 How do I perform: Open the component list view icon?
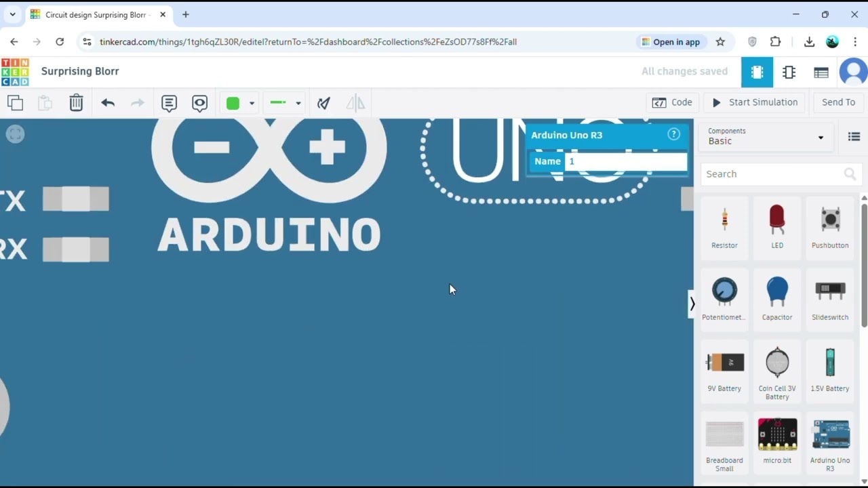click(x=821, y=72)
